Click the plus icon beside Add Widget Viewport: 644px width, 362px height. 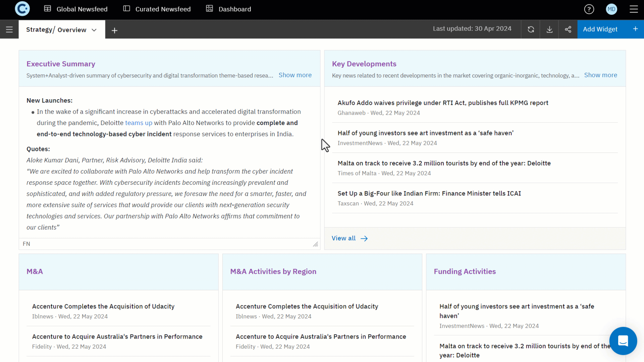click(635, 29)
